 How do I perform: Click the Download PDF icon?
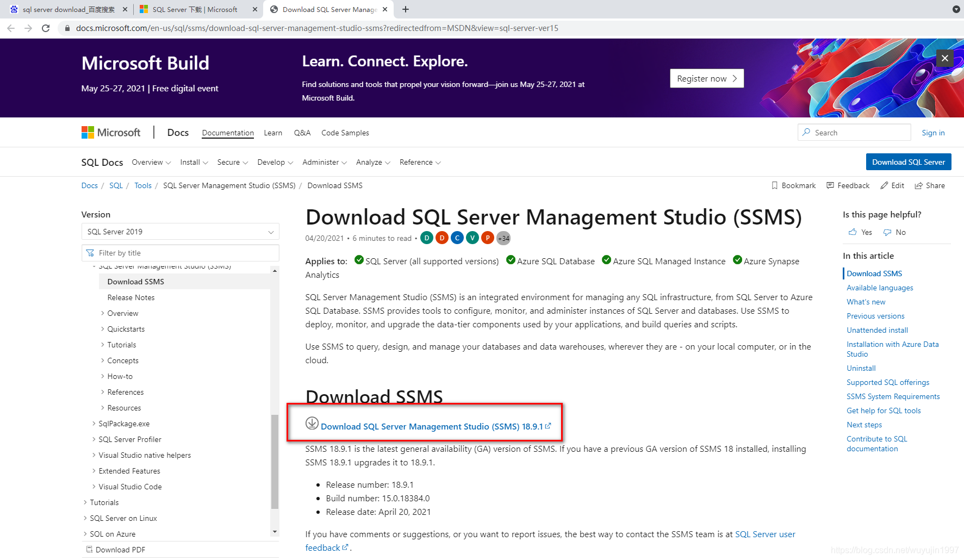pyautogui.click(x=90, y=550)
